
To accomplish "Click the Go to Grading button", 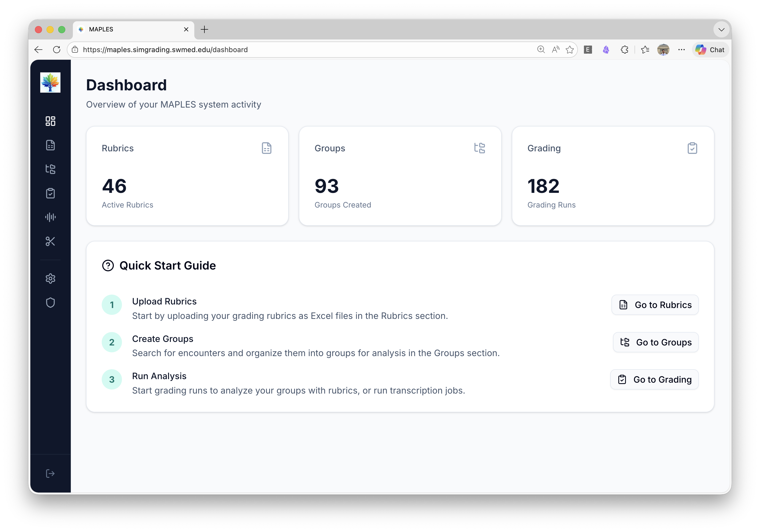I will click(x=654, y=379).
